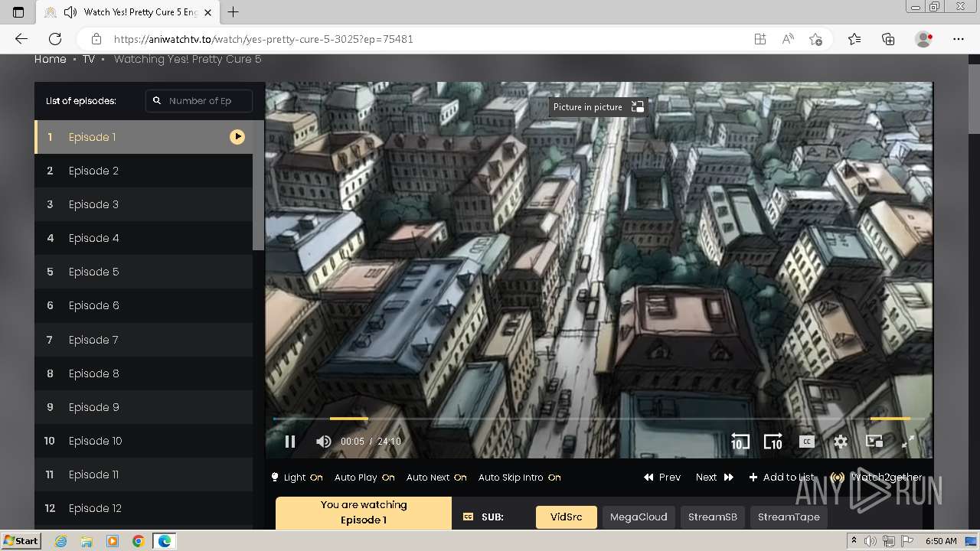Toggle Light On setting
The image size is (980, 551).
(297, 478)
